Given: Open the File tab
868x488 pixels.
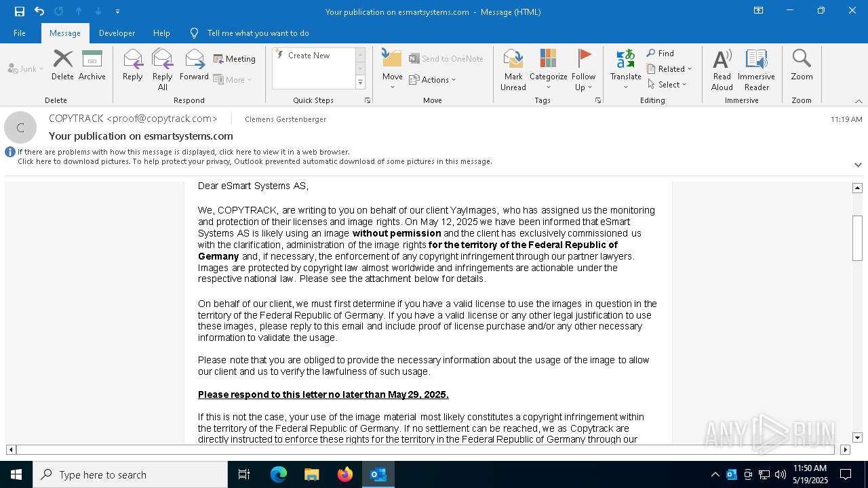Looking at the screenshot, I should point(20,33).
